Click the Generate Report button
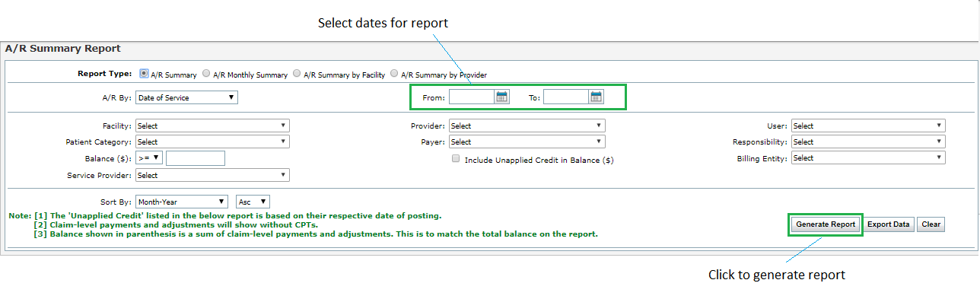 coord(826,224)
